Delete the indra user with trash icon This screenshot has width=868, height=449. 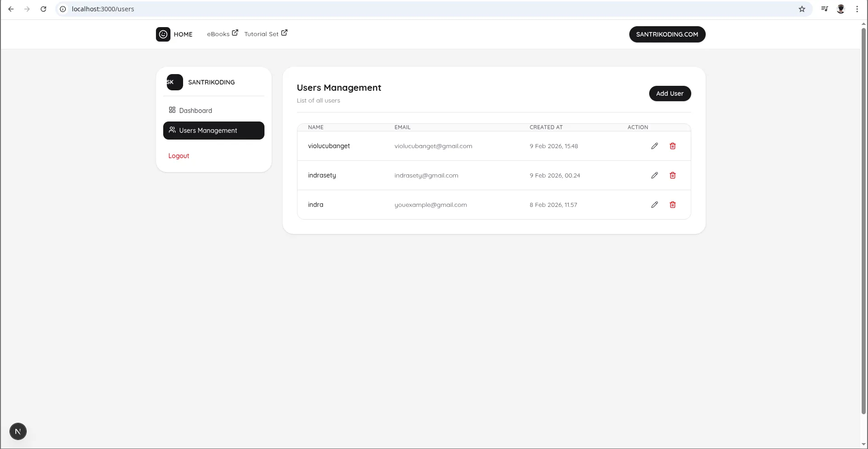click(673, 205)
